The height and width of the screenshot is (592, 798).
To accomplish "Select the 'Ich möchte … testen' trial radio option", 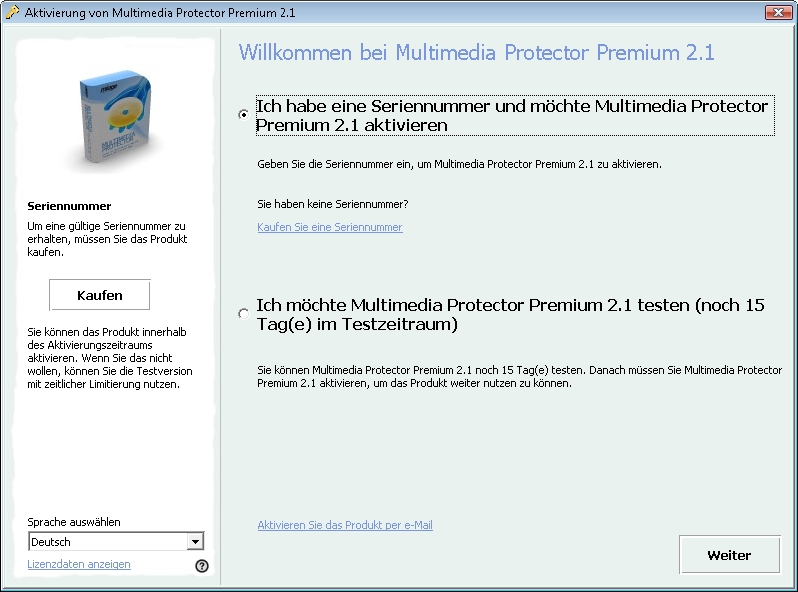I will pos(243,314).
